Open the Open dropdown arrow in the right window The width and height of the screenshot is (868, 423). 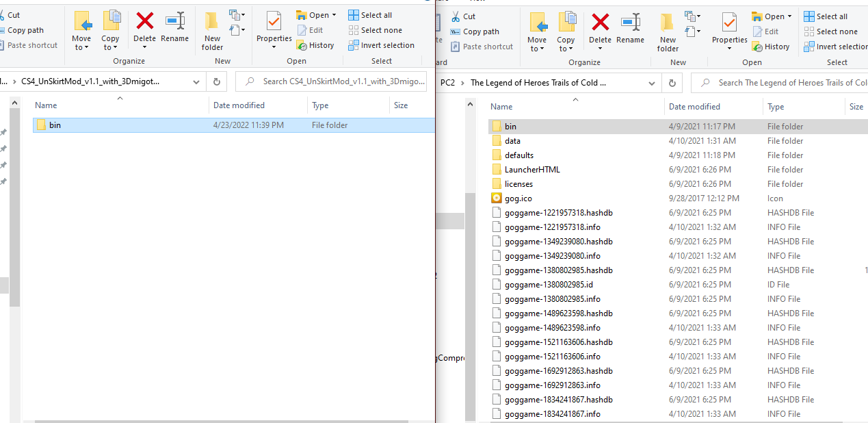(x=789, y=16)
